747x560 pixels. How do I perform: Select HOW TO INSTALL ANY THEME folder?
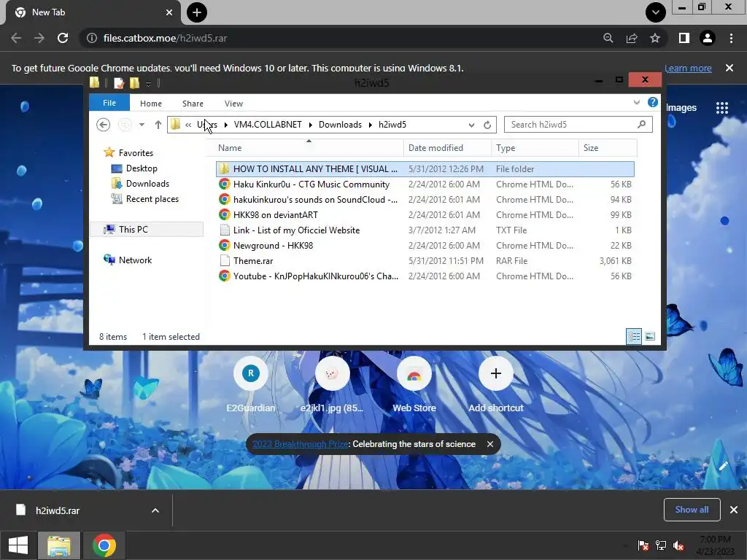425,169
